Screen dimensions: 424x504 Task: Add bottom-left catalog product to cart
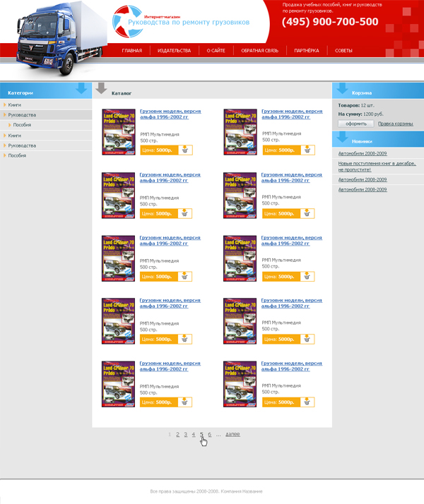tap(184, 402)
